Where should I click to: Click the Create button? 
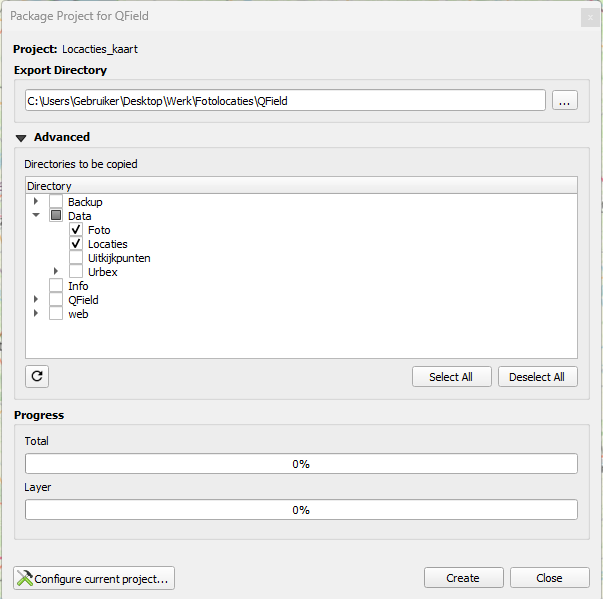(x=464, y=578)
